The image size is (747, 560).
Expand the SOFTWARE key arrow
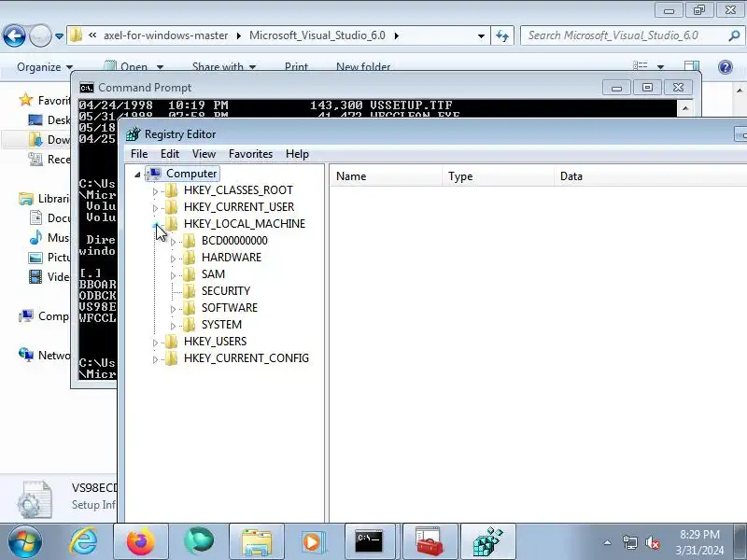[173, 309]
